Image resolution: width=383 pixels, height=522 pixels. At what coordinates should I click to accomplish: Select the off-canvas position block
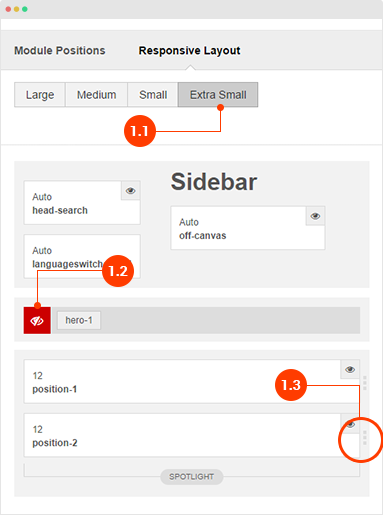click(248, 228)
